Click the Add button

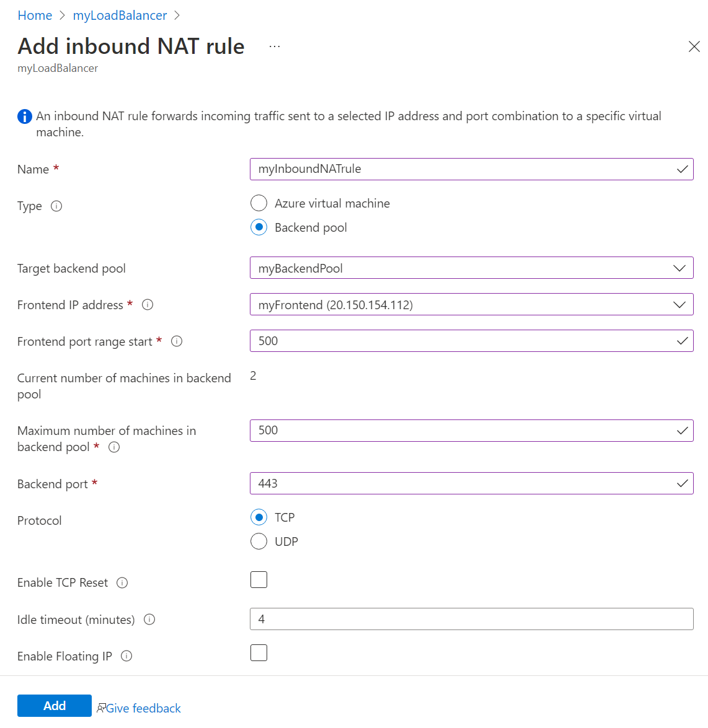(x=55, y=706)
